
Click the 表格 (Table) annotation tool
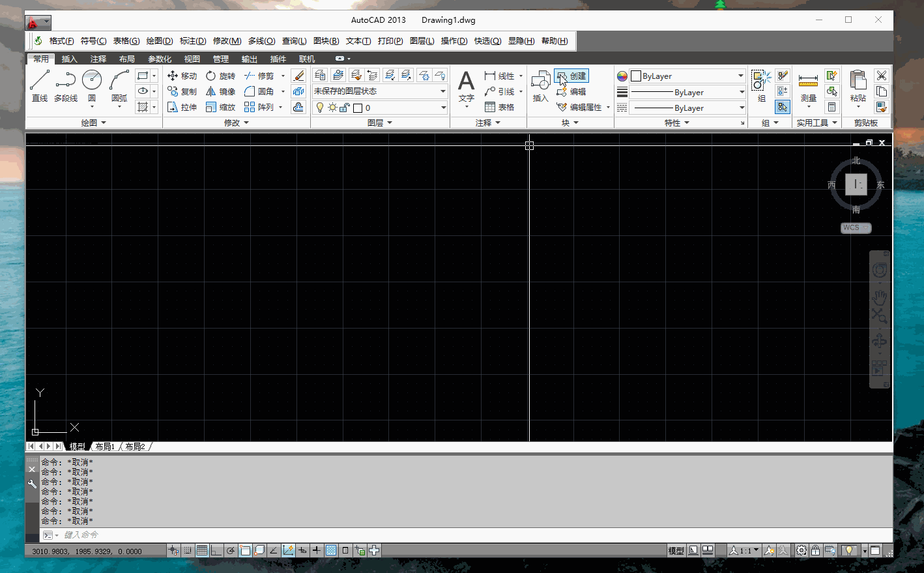tap(500, 107)
